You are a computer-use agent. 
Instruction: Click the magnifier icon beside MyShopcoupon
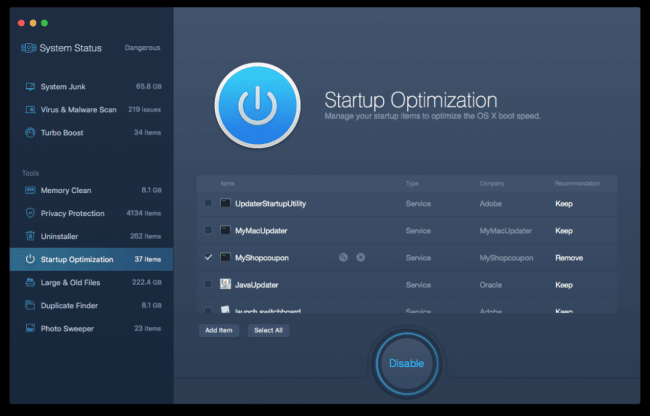tap(343, 257)
